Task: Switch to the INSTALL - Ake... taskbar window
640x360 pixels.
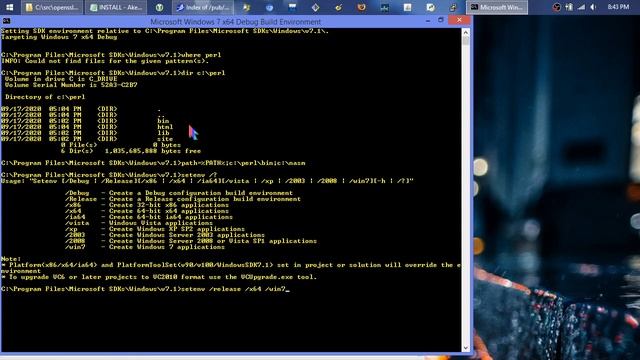Action: coord(116,7)
